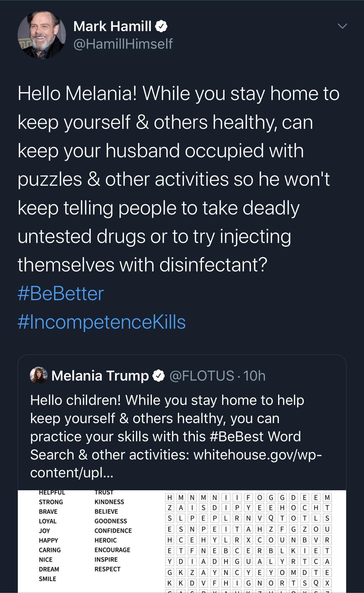Tap the #IncompetenceKills hashtag

[x=101, y=322]
